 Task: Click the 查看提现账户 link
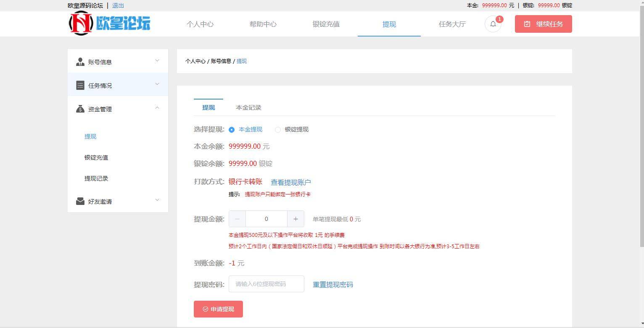click(291, 182)
